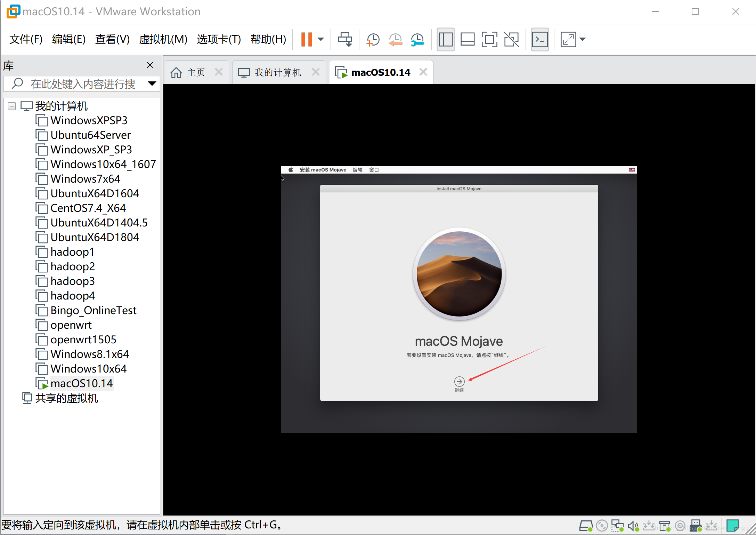
Task: Click the CD/DVD drive status icon
Action: 602,526
